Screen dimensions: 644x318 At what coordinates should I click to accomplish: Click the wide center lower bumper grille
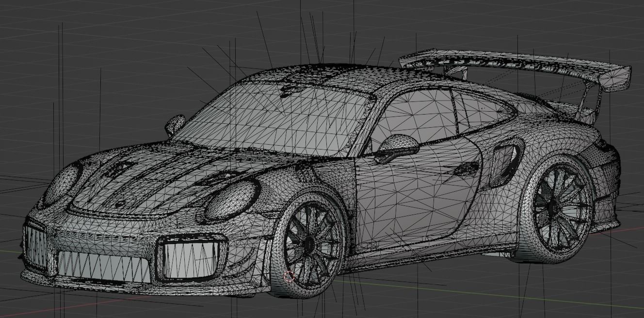(x=104, y=267)
